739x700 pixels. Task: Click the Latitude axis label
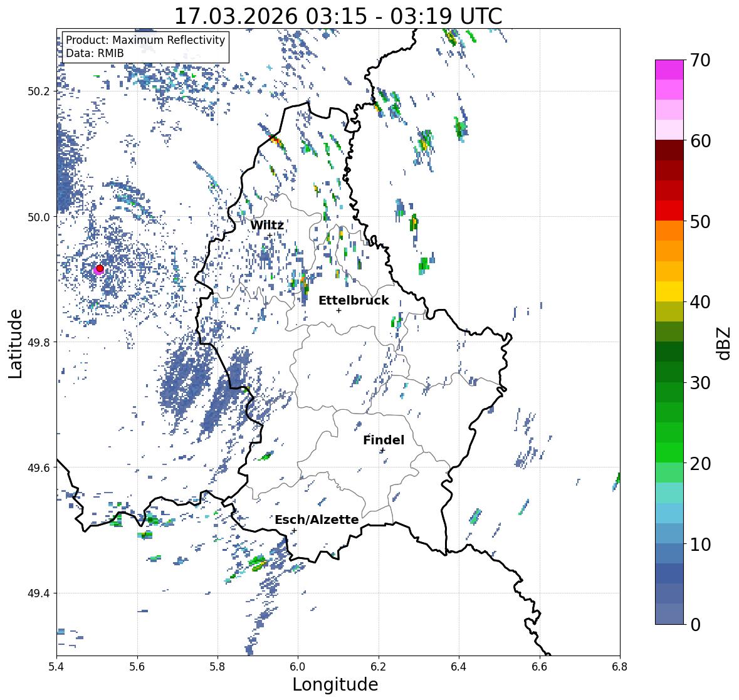point(15,344)
